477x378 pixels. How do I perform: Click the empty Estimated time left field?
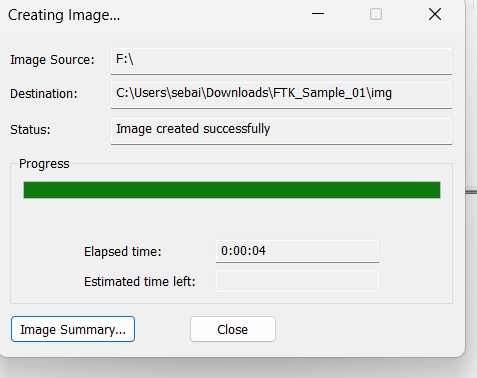click(297, 281)
